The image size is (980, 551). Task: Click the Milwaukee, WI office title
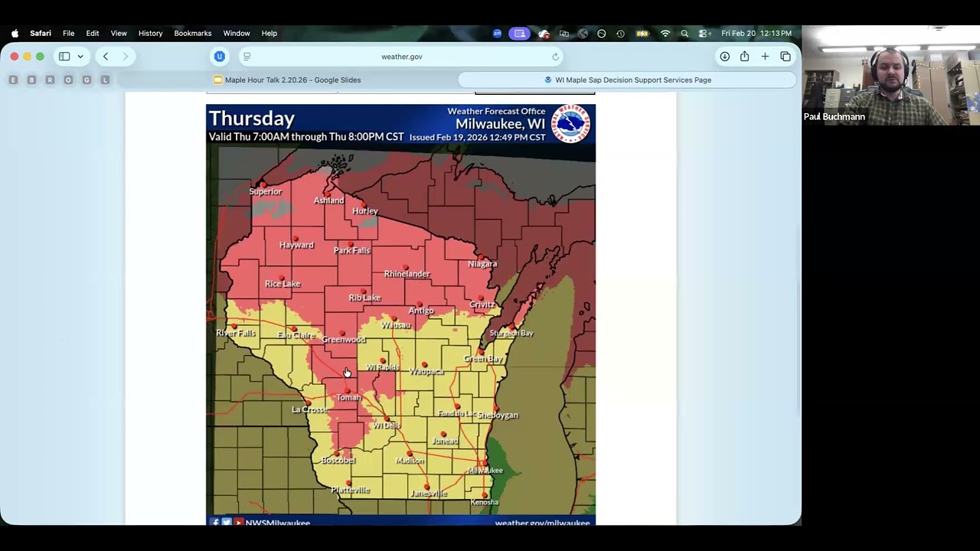(x=501, y=124)
